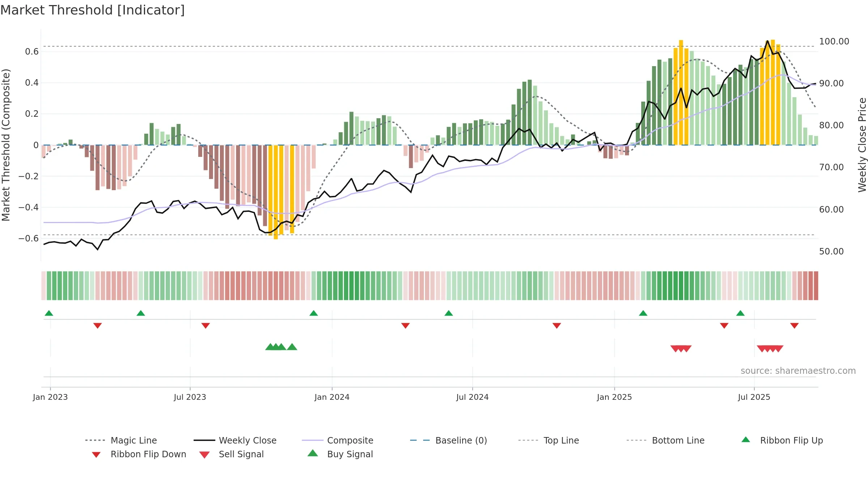The width and height of the screenshot is (868, 488).
Task: Select the ribbon flip up marker in December 2023
Action: click(x=314, y=313)
